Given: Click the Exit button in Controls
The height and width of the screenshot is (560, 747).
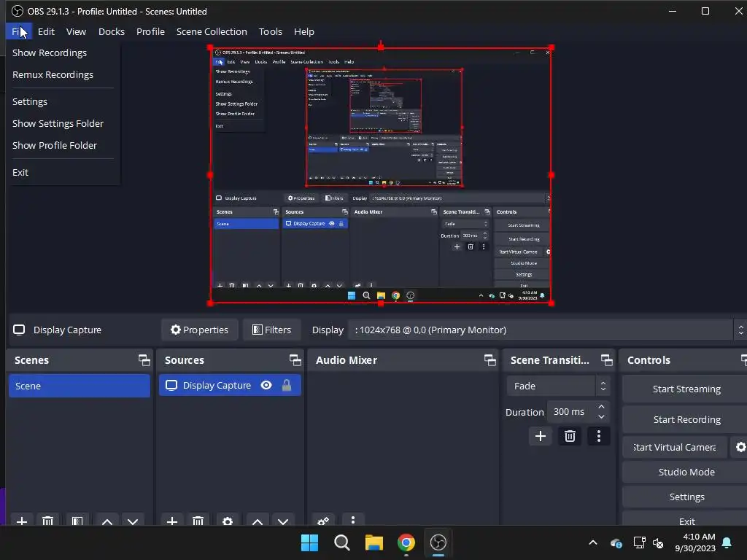Looking at the screenshot, I should [686, 521].
